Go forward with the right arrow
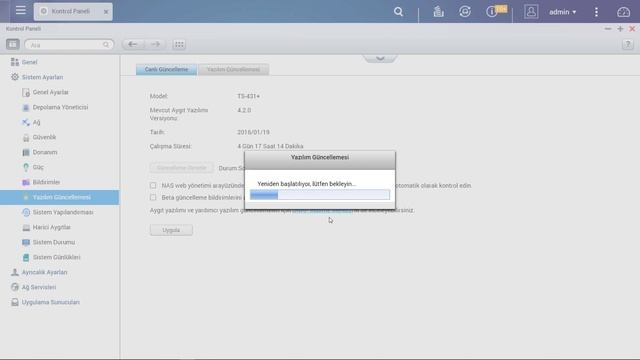This screenshot has height=360, width=640. (x=155, y=44)
